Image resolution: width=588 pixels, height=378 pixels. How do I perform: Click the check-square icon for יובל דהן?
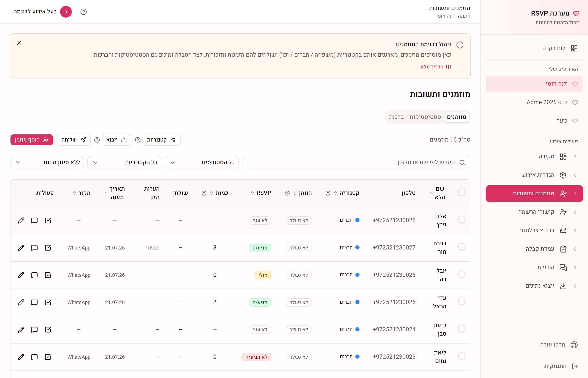[48, 275]
